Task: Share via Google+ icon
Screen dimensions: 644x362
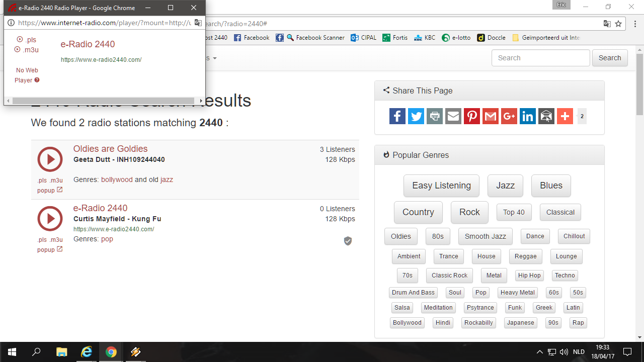Action: [509, 116]
